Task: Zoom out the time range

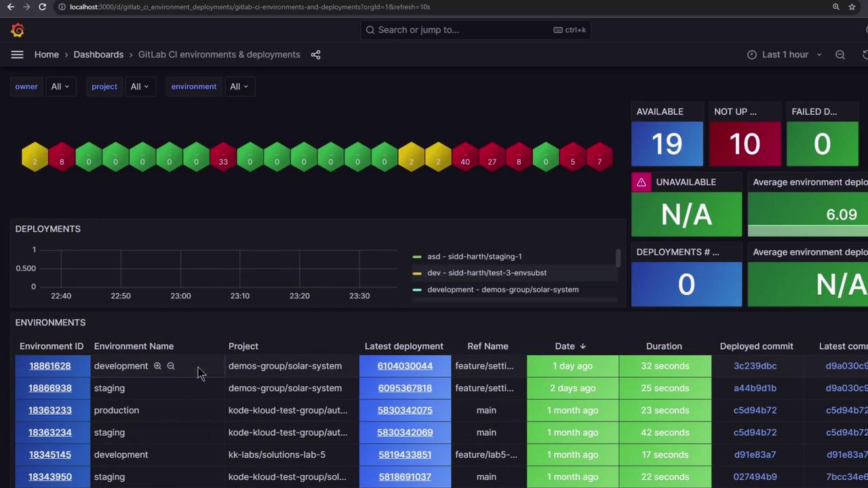Action: pos(840,54)
